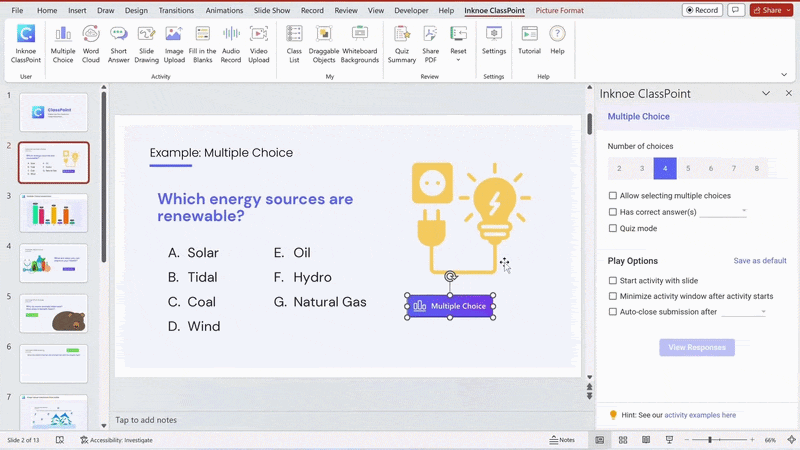The image size is (800, 450).
Task: Choose the Audio Record activity icon
Action: click(231, 36)
